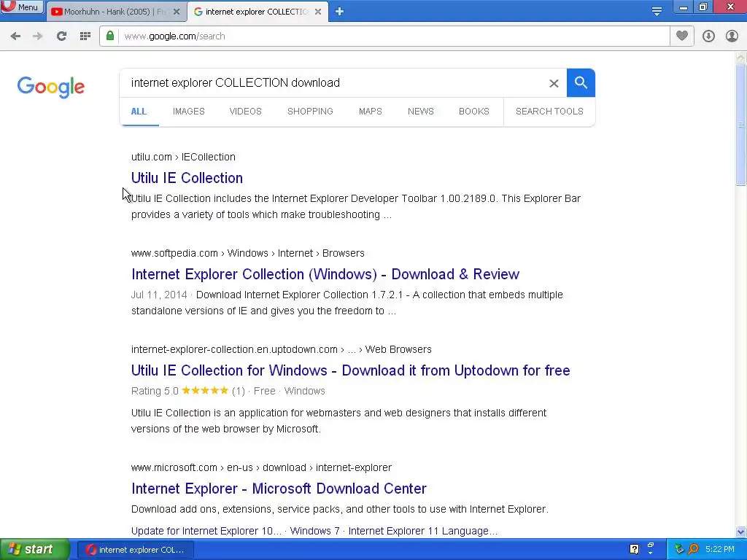Clear the search query with X
This screenshot has width=747, height=560.
[x=554, y=83]
